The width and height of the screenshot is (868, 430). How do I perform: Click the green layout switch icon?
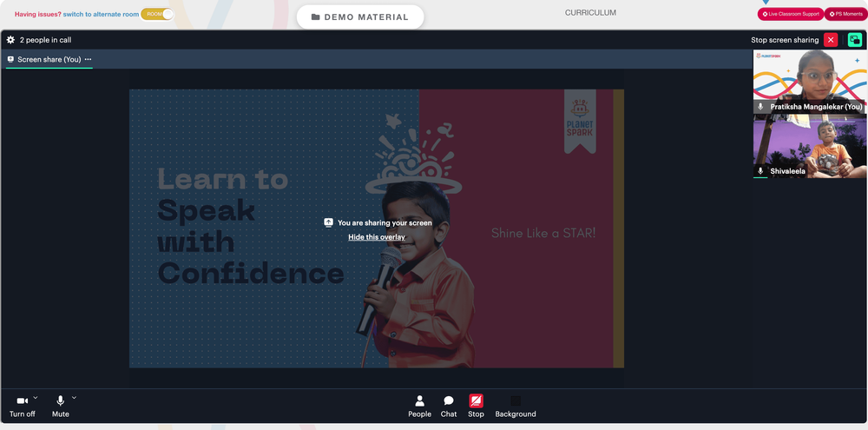[855, 40]
